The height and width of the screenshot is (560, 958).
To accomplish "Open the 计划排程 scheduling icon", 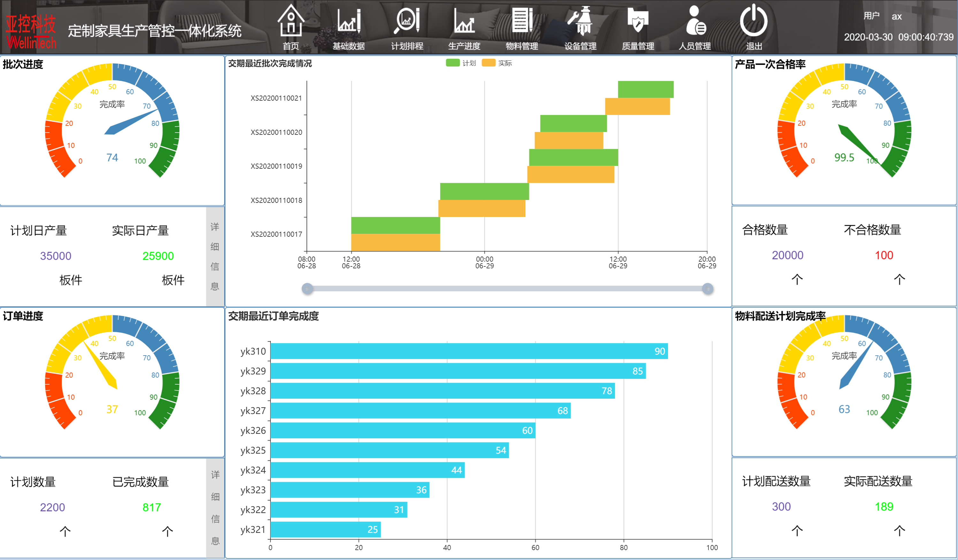I will pos(407,21).
